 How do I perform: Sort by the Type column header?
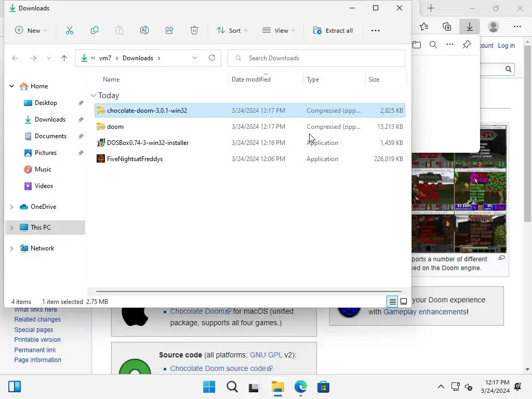[312, 79]
